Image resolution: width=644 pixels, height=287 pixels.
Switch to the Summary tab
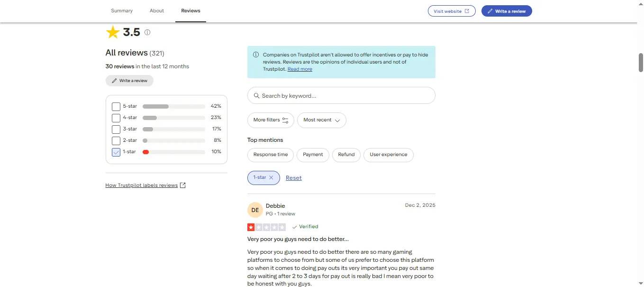(x=122, y=10)
